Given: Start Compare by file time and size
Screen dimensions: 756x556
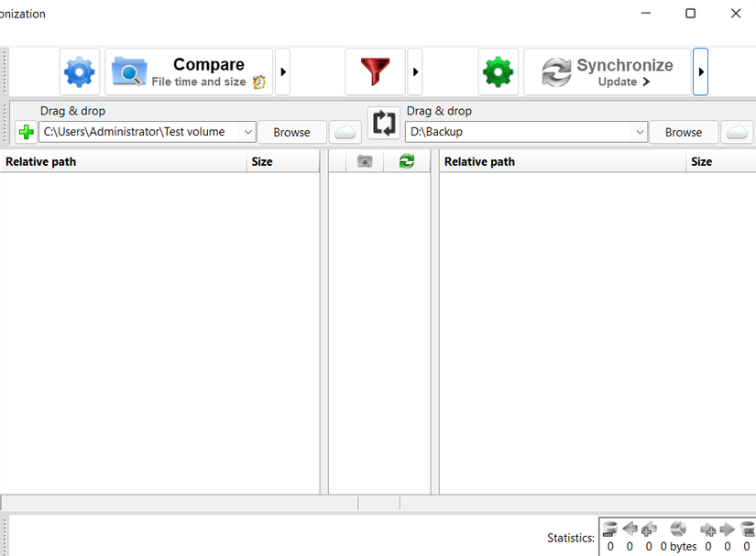Looking at the screenshot, I should coord(189,71).
